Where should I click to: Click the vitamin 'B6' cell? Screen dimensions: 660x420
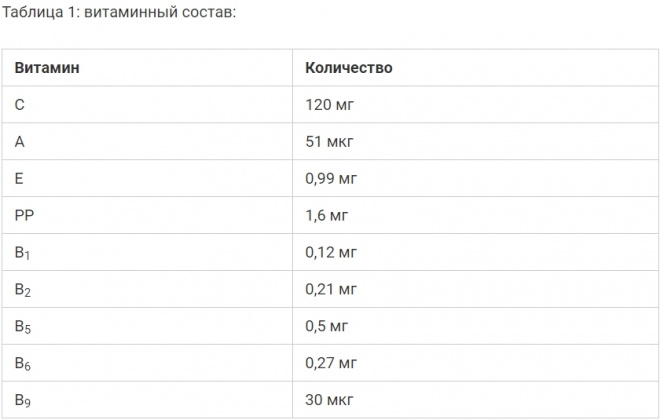24,363
